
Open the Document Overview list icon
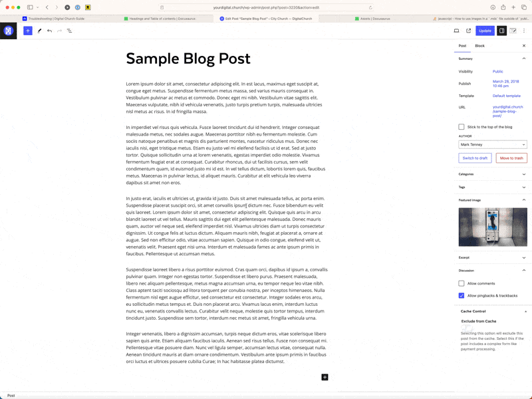pyautogui.click(x=69, y=31)
